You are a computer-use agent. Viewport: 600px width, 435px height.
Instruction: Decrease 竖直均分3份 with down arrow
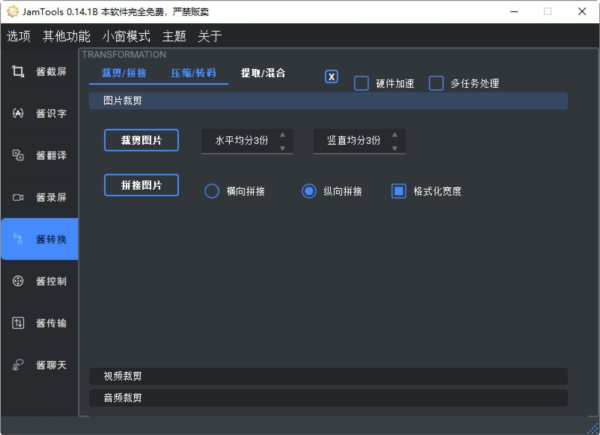click(395, 148)
